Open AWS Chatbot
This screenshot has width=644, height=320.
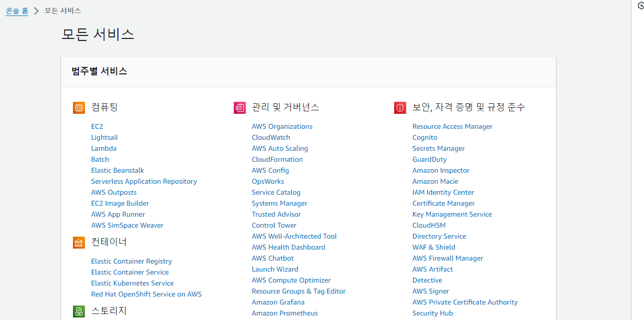click(x=273, y=258)
